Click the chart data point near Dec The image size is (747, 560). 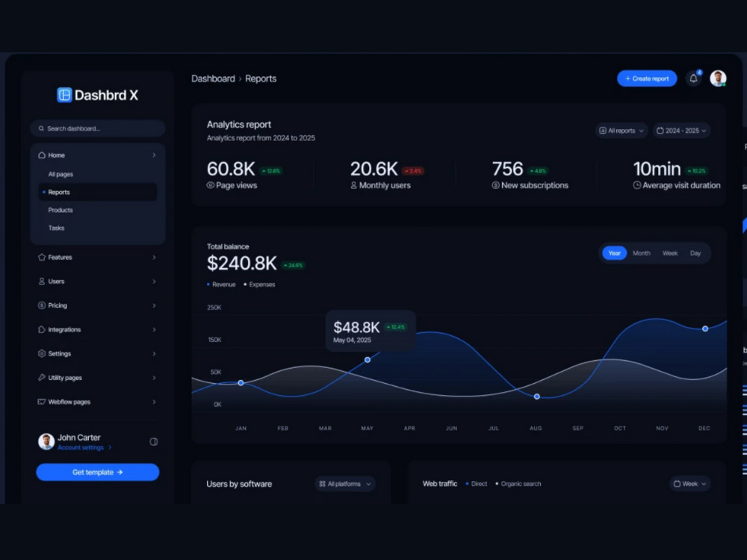(x=705, y=329)
